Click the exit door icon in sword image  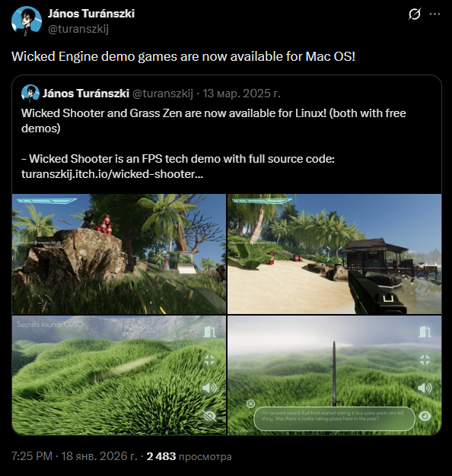[425, 332]
